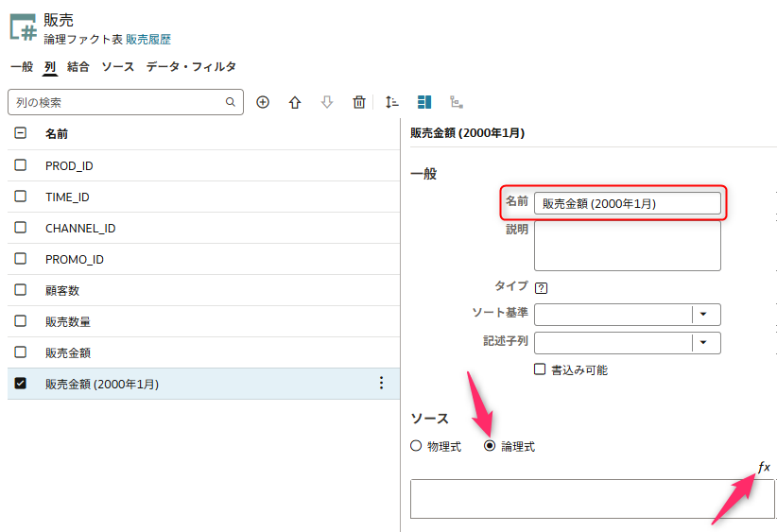Select the 顧客数 column row

point(203,290)
